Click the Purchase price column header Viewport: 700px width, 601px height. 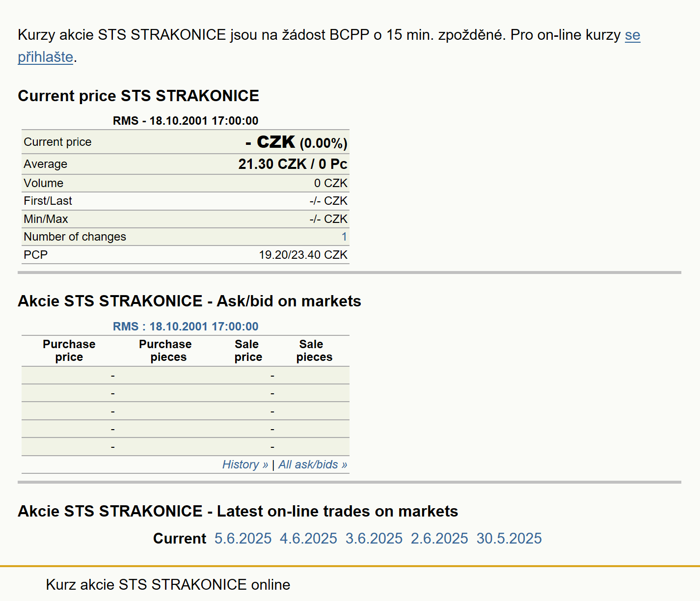coord(69,351)
